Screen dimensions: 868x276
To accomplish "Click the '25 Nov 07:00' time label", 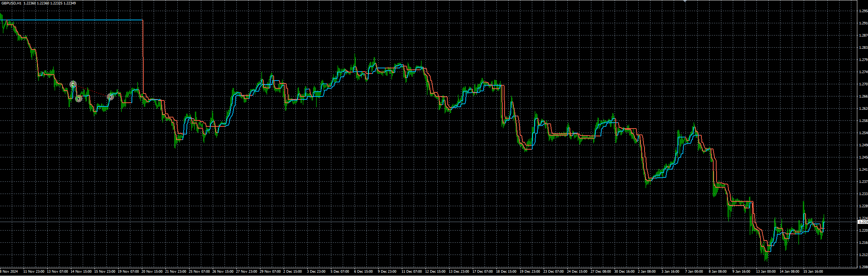I will pyautogui.click(x=199, y=272).
